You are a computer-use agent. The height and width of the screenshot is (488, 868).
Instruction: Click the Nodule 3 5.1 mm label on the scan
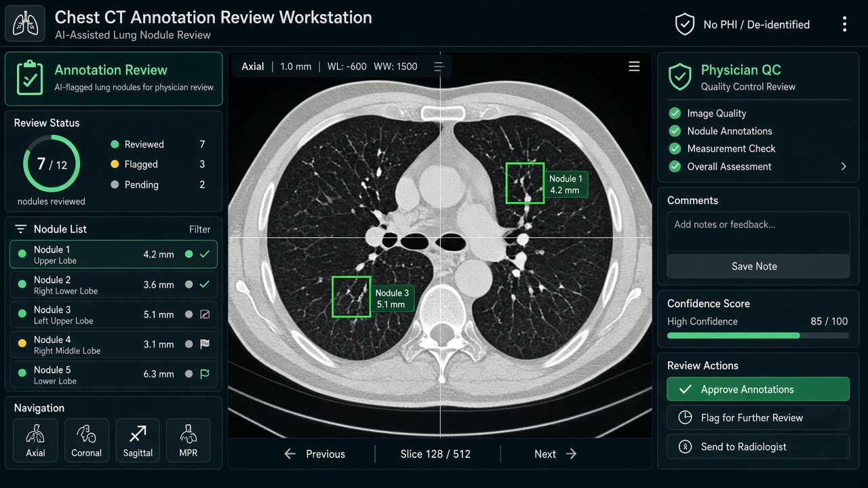[392, 299]
